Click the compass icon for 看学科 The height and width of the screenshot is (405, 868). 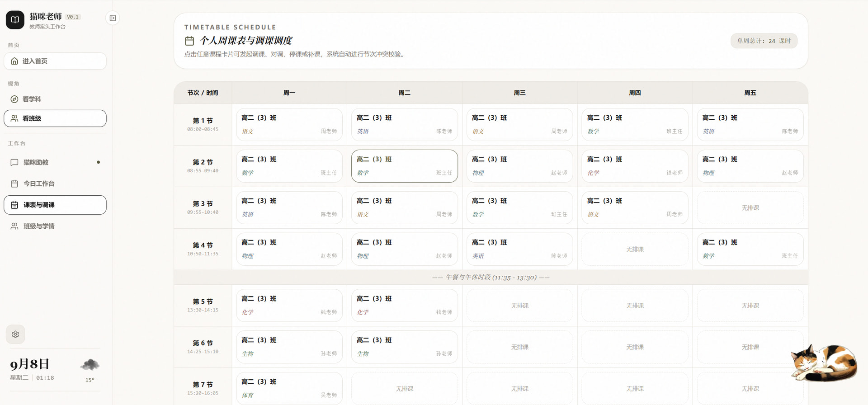(x=14, y=99)
